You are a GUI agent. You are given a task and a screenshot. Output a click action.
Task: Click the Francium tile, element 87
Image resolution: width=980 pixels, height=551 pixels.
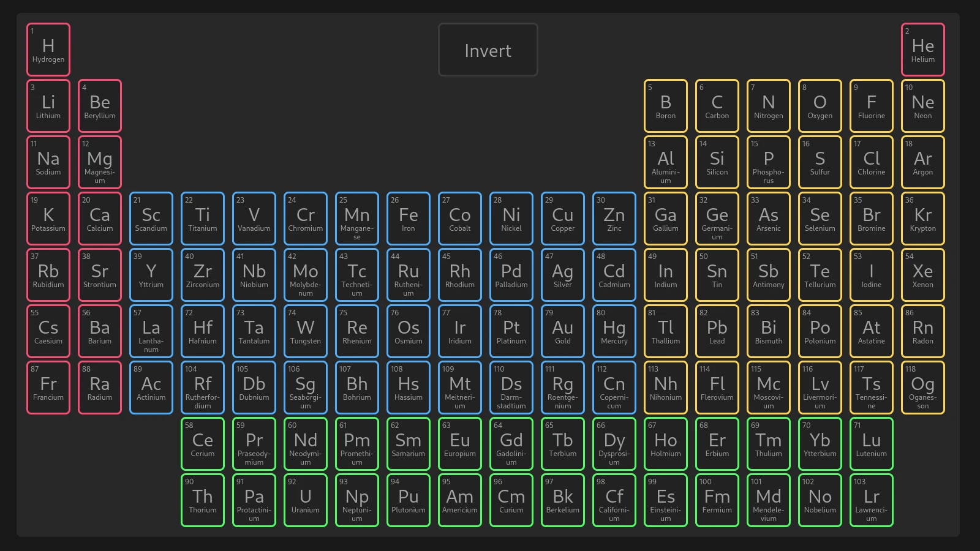pyautogui.click(x=48, y=387)
